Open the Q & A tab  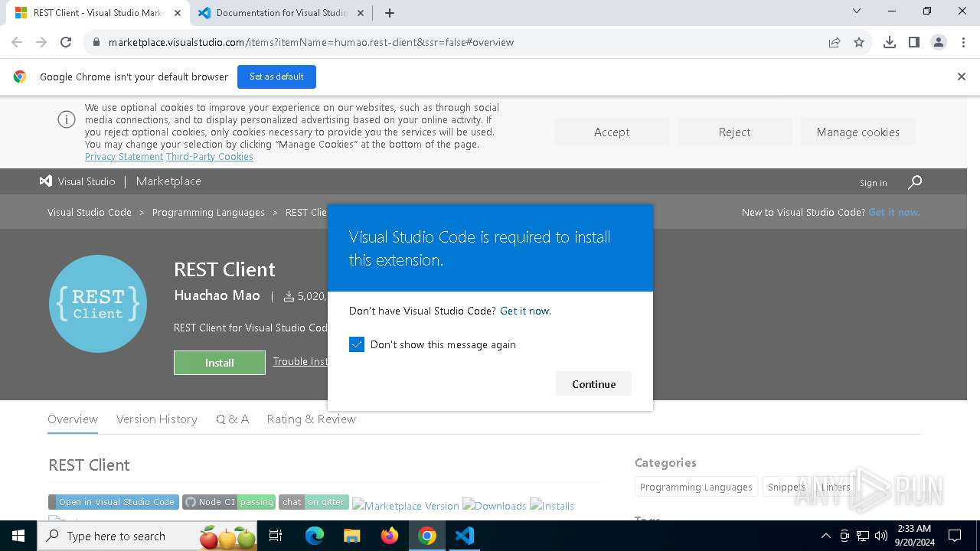click(x=232, y=419)
